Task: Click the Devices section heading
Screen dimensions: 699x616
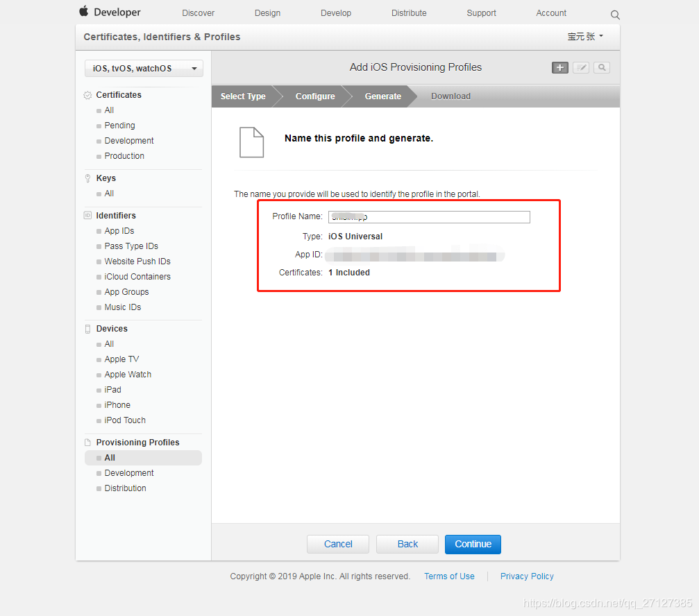Action: 112,329
